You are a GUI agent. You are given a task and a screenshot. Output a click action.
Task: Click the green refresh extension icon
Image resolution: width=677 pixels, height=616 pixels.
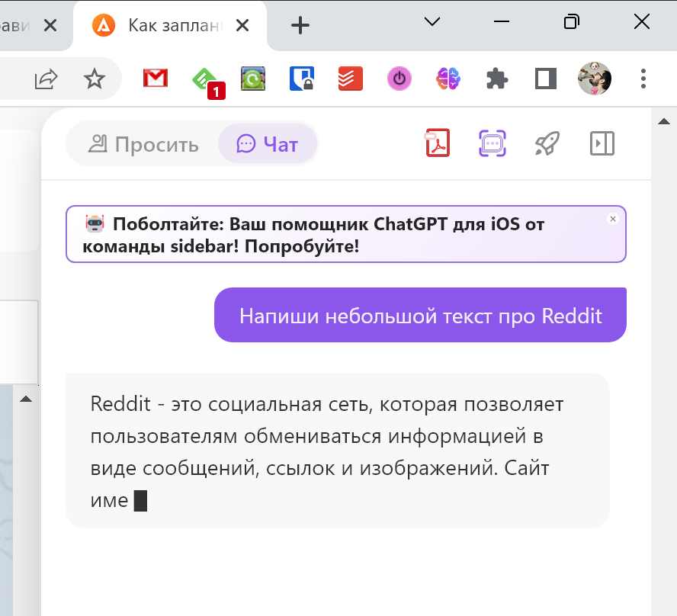pyautogui.click(x=253, y=79)
